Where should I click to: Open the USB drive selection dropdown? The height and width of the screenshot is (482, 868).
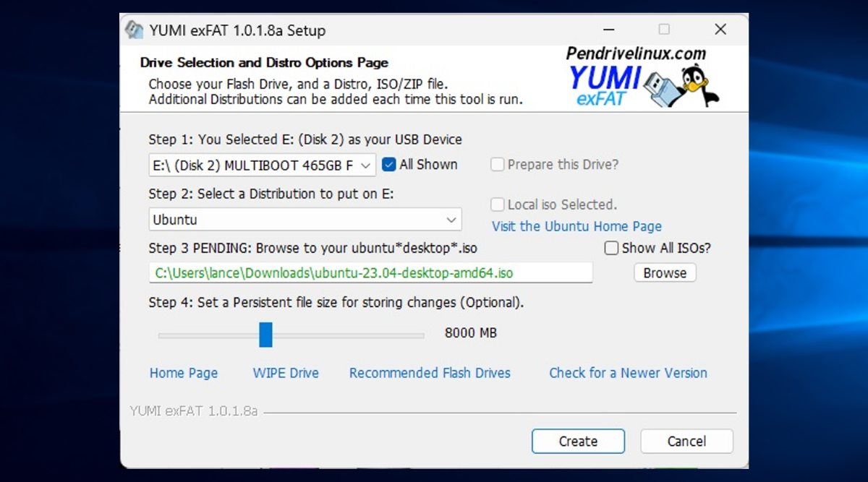(263, 165)
